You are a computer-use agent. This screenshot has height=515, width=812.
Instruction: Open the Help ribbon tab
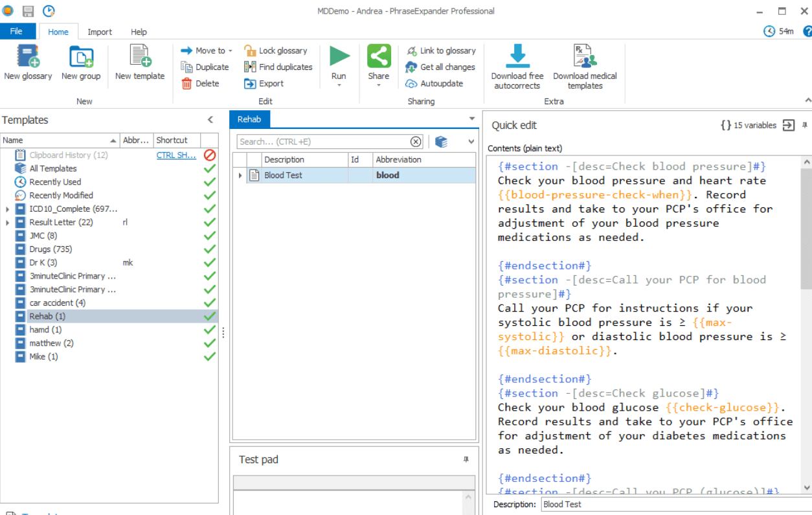click(x=139, y=32)
